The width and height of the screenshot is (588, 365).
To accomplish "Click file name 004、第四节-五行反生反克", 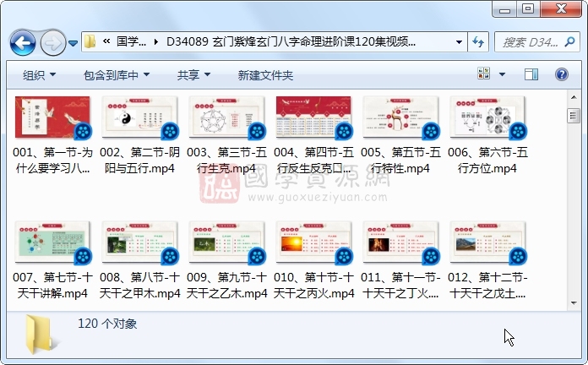I will click(313, 161).
